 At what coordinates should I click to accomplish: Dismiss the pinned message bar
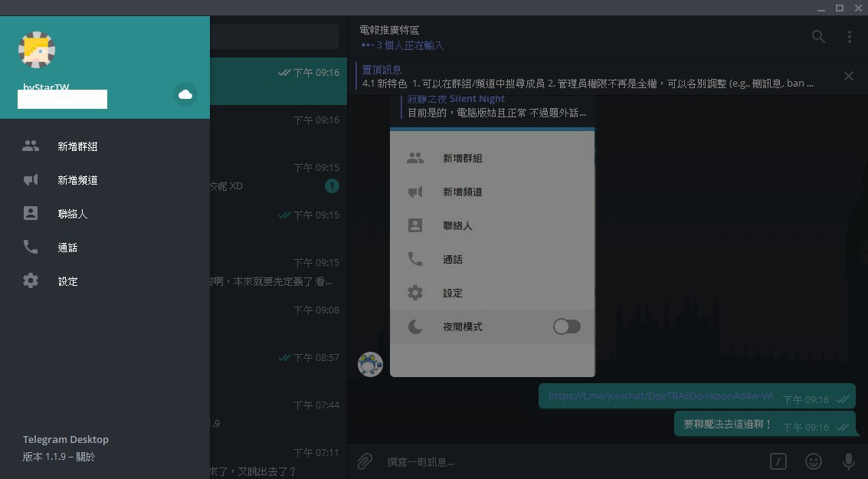(x=848, y=76)
